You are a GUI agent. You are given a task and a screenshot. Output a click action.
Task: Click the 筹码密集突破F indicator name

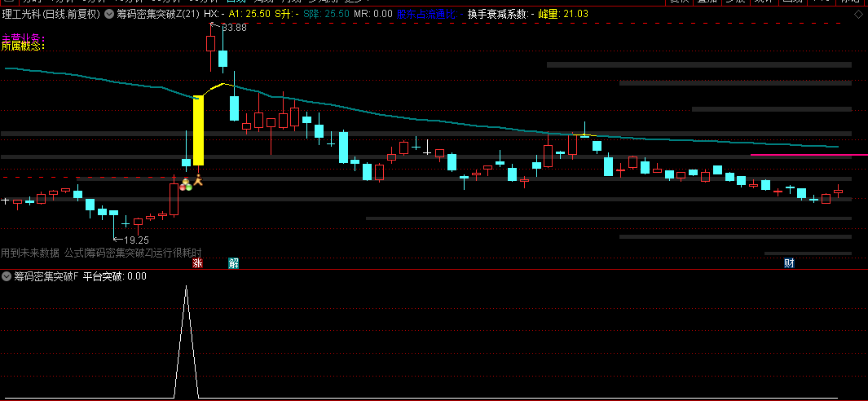pyautogui.click(x=46, y=275)
